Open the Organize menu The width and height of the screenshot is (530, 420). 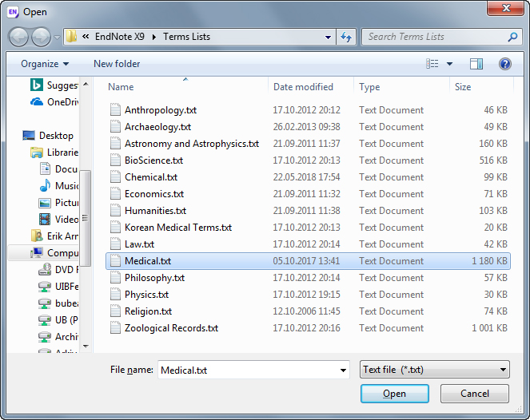[45, 64]
